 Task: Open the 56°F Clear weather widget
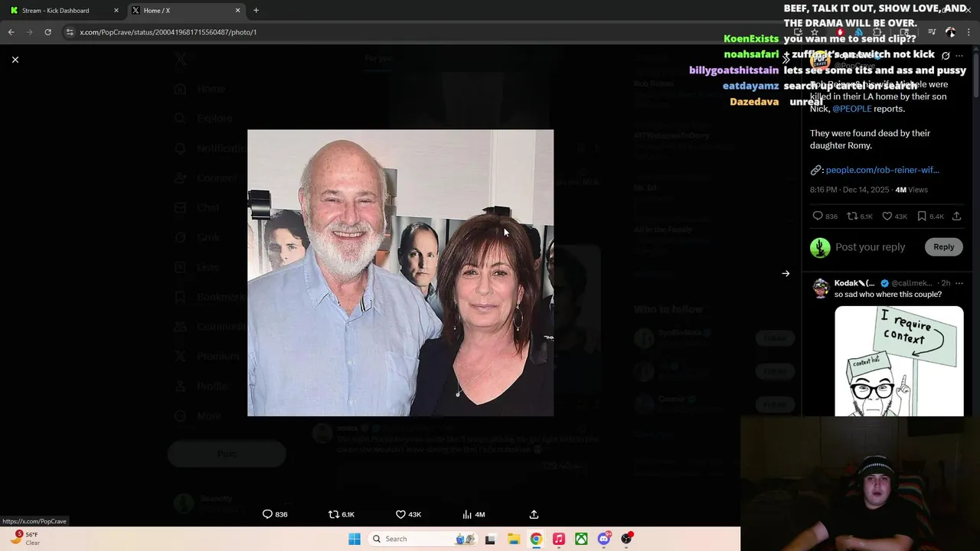tap(25, 538)
